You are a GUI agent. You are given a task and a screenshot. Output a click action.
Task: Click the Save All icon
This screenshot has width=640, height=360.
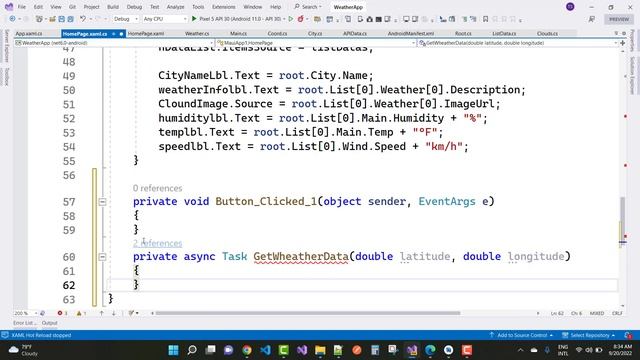(x=71, y=19)
